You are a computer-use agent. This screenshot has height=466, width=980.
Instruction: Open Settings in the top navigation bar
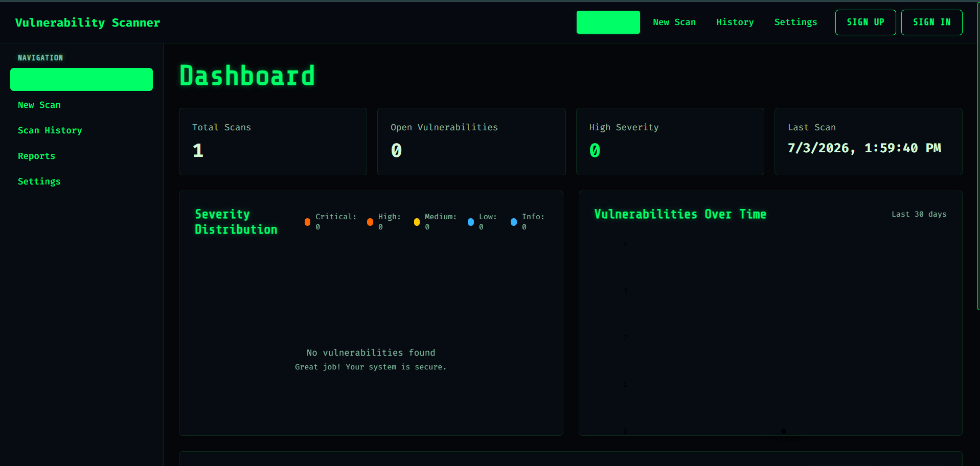click(x=795, y=22)
